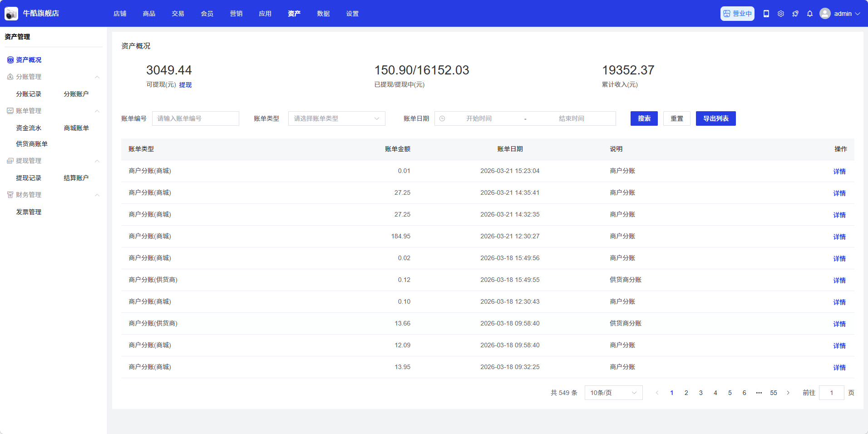Open the 账单类型 dropdown
Viewport: 868px width, 434px height.
click(336, 118)
